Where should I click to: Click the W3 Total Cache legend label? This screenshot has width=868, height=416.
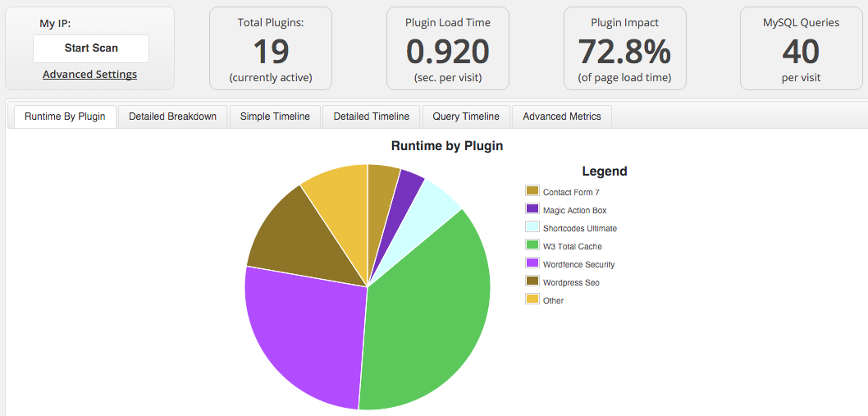coord(573,246)
